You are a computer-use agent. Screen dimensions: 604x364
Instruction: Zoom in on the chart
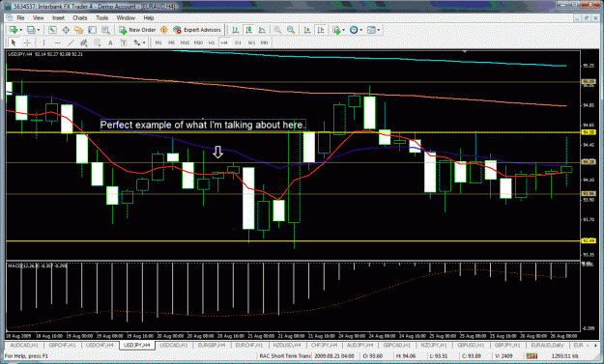point(277,30)
